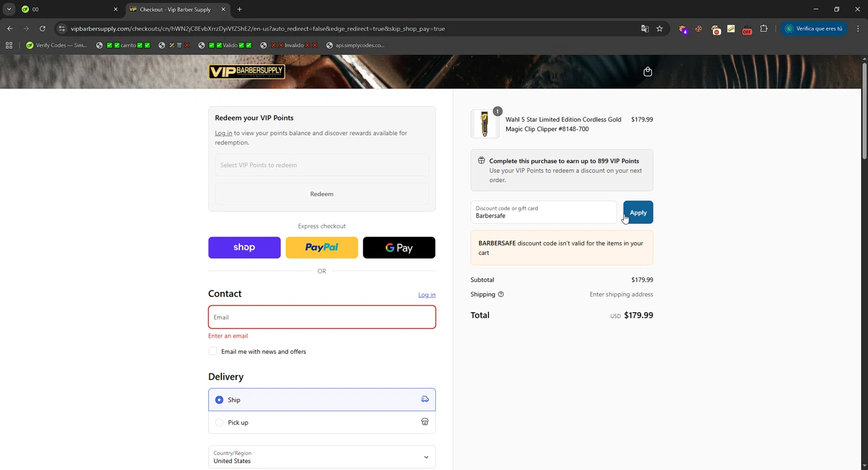Open a new browser tab
This screenshot has height=470, width=868.
(x=240, y=9)
